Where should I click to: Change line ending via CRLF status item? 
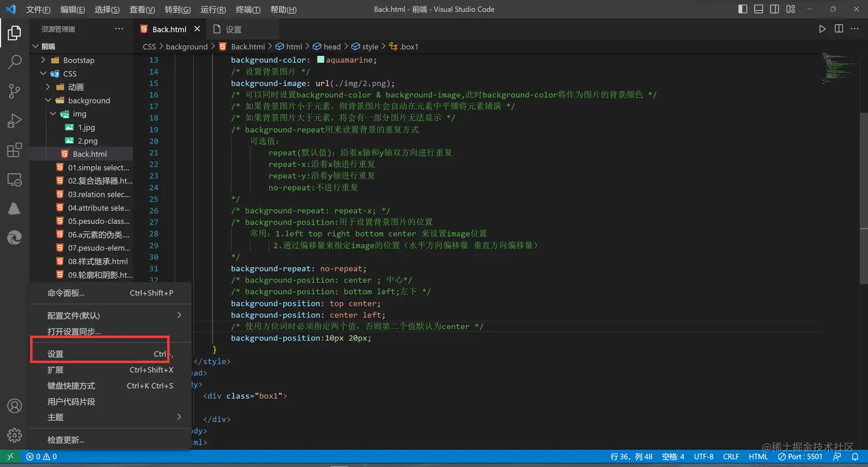(x=731, y=457)
